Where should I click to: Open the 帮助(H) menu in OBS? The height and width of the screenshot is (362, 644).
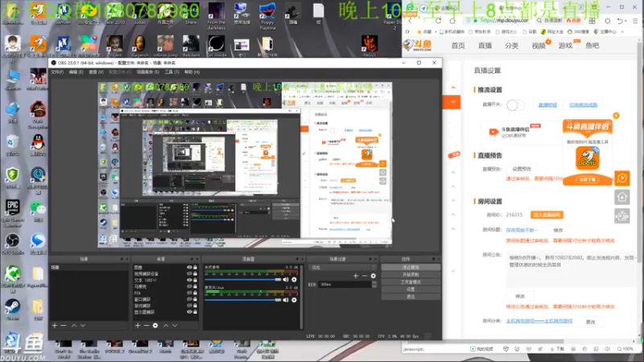tap(192, 72)
